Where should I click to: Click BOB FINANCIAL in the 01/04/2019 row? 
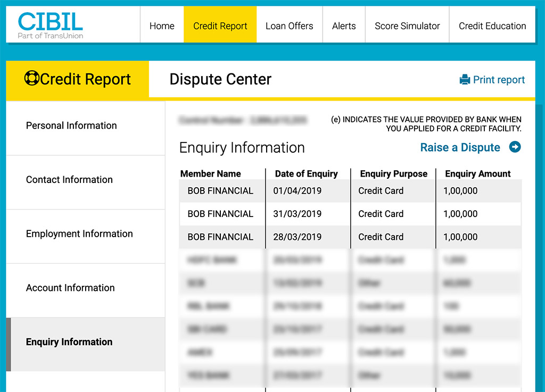(220, 190)
